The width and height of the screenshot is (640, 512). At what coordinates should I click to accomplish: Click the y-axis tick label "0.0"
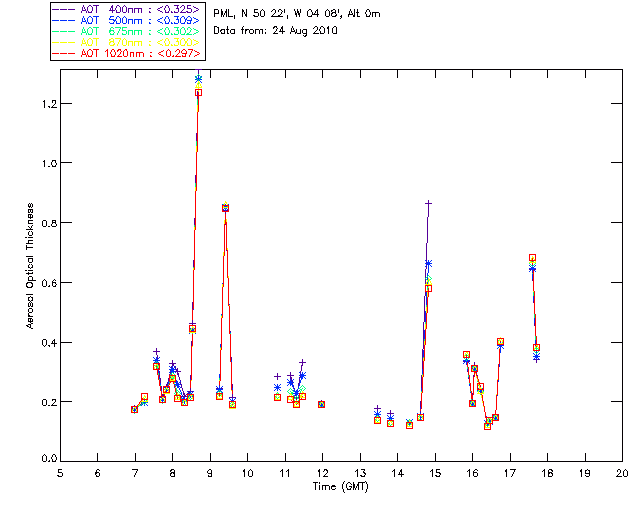click(49, 459)
